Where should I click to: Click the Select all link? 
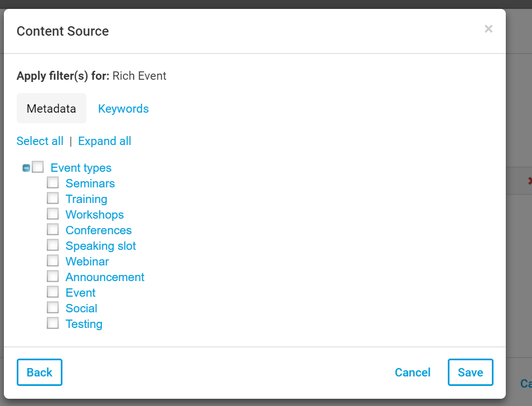[40, 141]
